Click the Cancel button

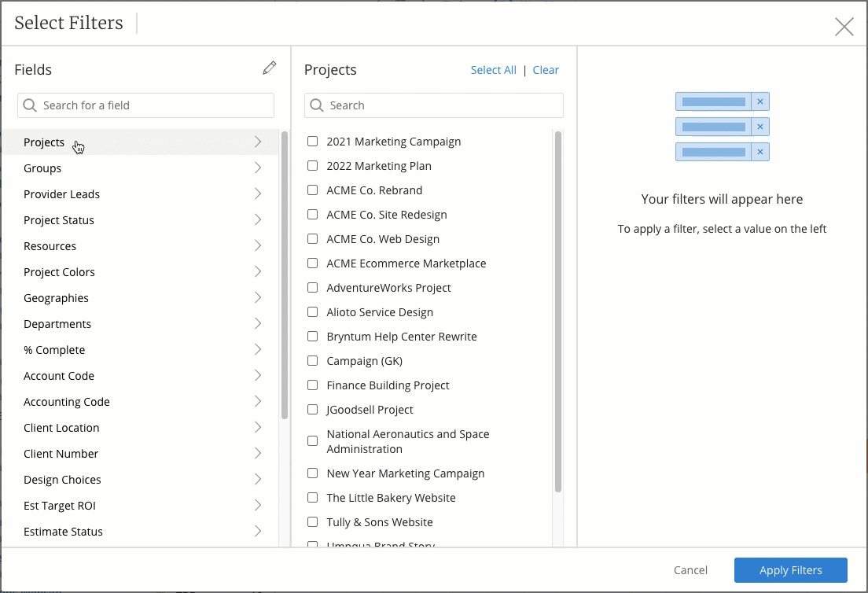[x=690, y=569]
